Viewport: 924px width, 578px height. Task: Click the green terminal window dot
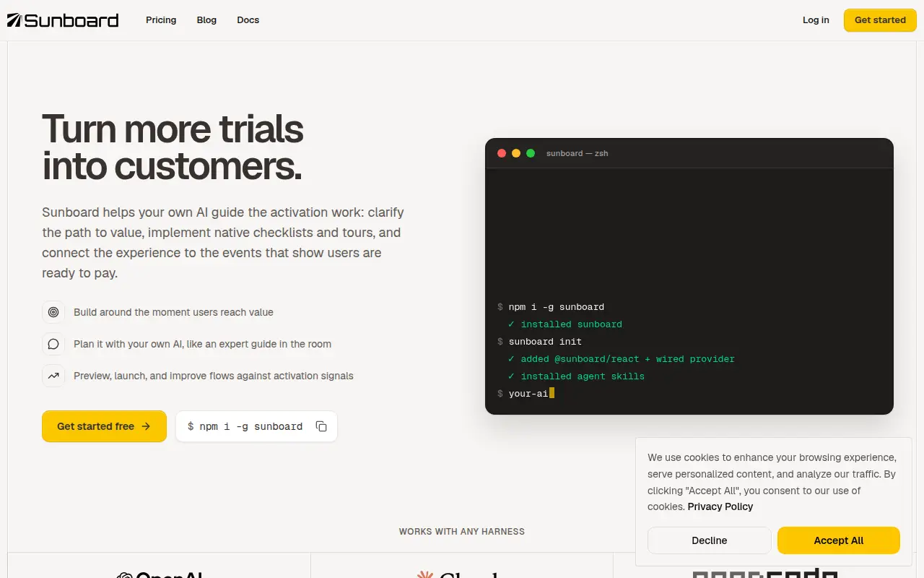[531, 153]
